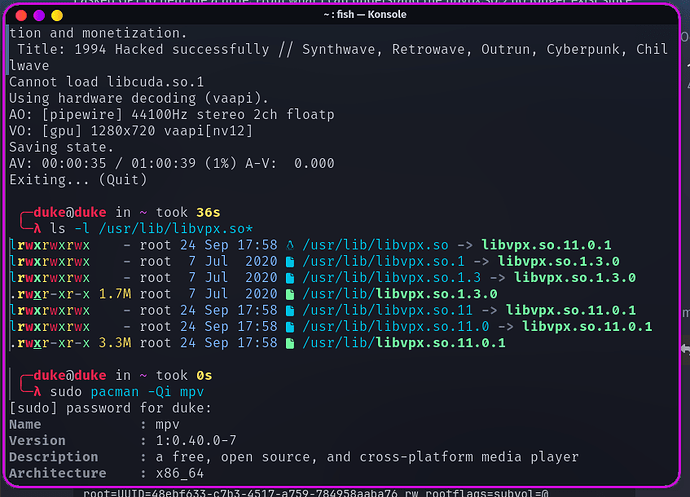The width and height of the screenshot is (690, 497).
Task: Click the file icon beside /usr/lib/libvpx.so.1.3 symlink
Action: coord(290,277)
